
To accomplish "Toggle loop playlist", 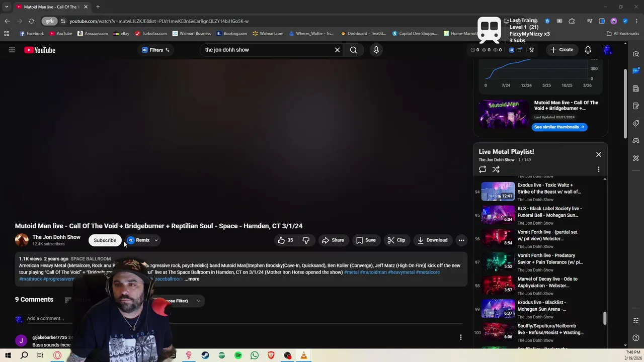I will pos(482,169).
